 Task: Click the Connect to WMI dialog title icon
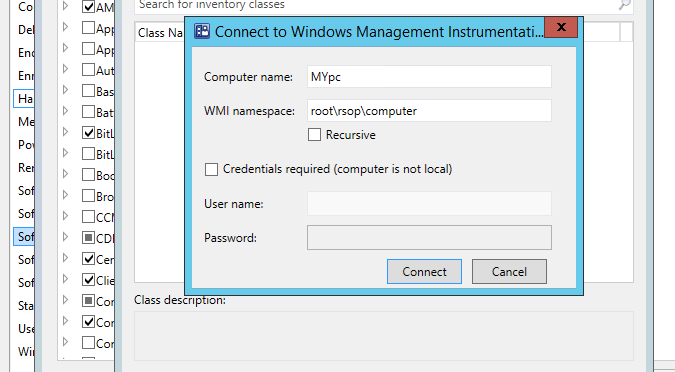point(201,31)
